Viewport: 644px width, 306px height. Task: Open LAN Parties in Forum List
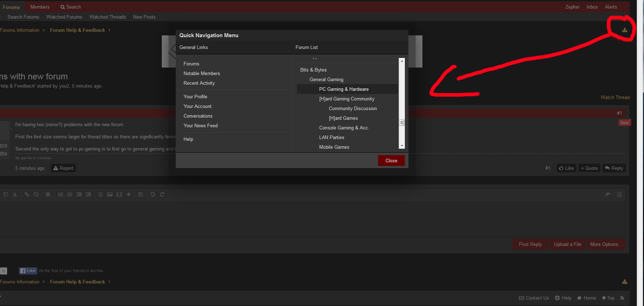tap(332, 137)
